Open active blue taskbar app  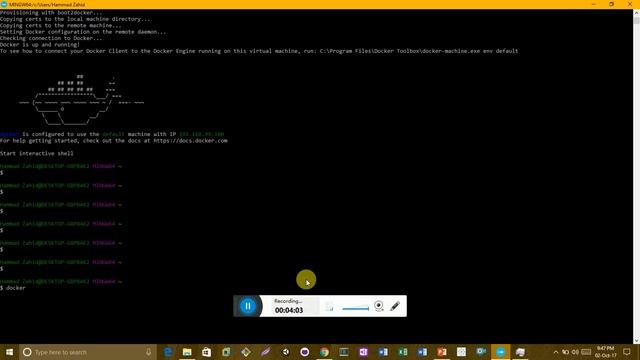tap(500, 352)
